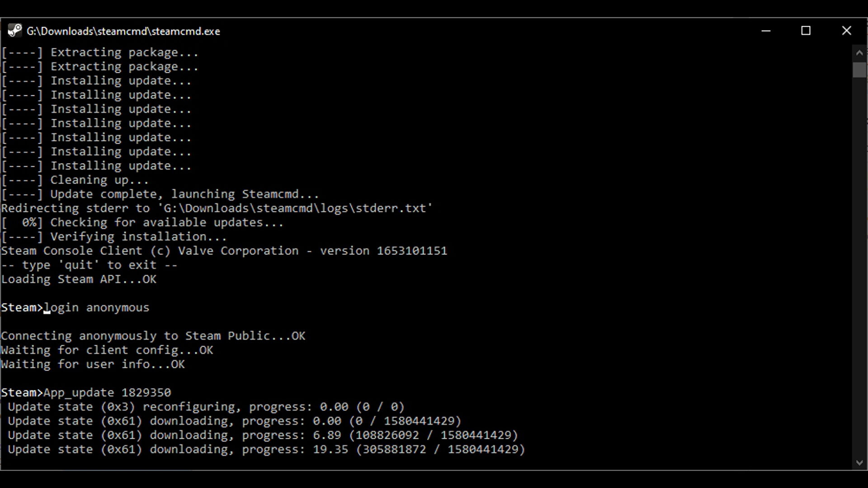Click 'Waiting for user info...OK' status line

(x=92, y=364)
